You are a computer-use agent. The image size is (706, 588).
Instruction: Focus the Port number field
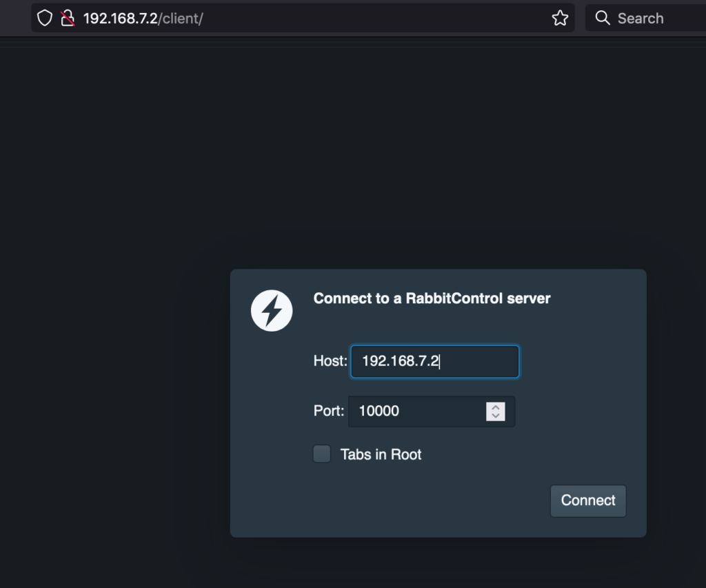point(432,412)
